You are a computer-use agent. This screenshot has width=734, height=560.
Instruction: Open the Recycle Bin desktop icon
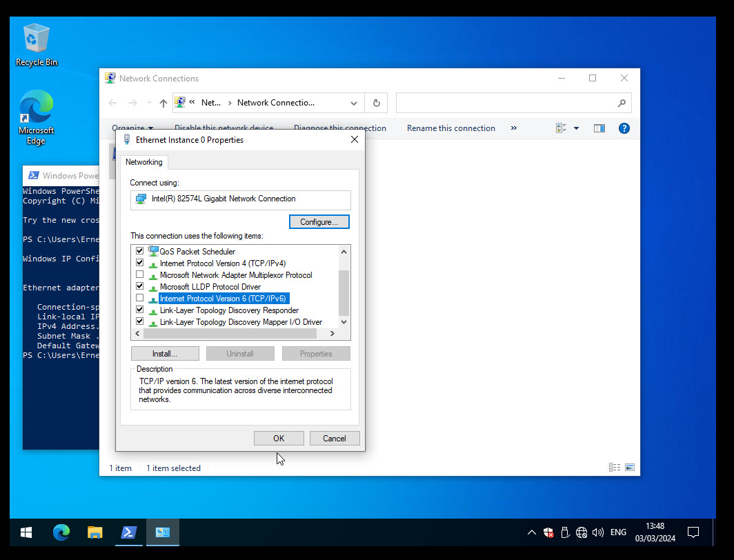tap(37, 43)
